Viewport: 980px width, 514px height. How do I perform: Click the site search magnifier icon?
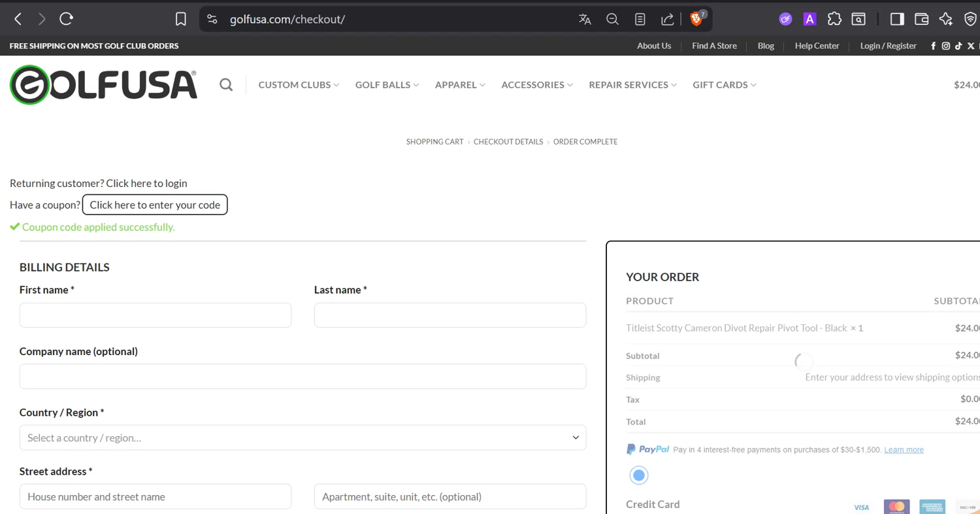coord(226,84)
